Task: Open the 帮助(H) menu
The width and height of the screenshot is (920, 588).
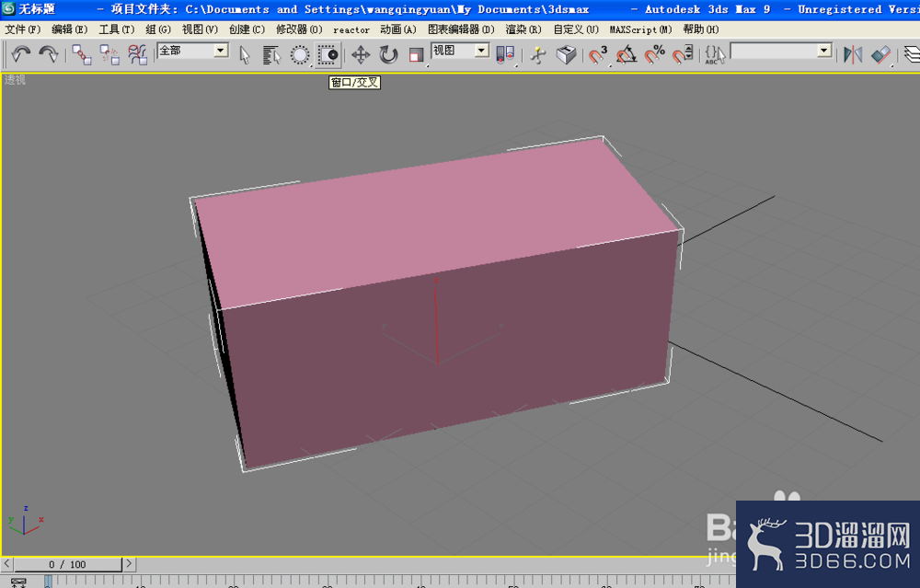Action: (700, 29)
